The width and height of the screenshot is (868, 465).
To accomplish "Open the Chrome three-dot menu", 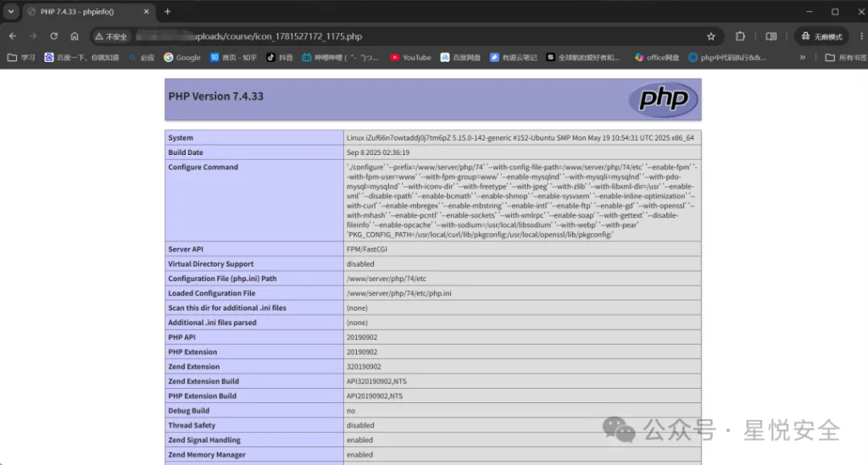I will click(861, 36).
